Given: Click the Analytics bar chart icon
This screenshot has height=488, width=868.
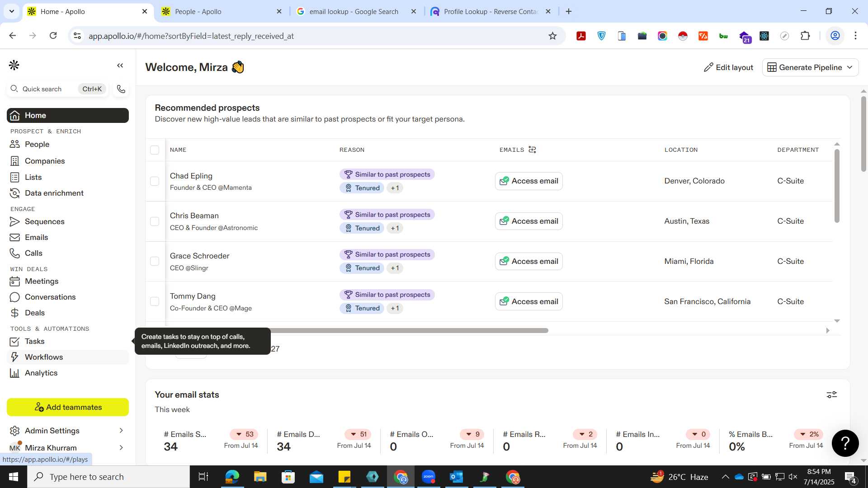Looking at the screenshot, I should coord(15,373).
